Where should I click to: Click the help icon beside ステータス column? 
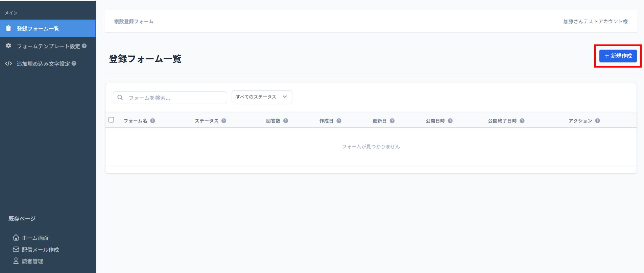pyautogui.click(x=224, y=121)
